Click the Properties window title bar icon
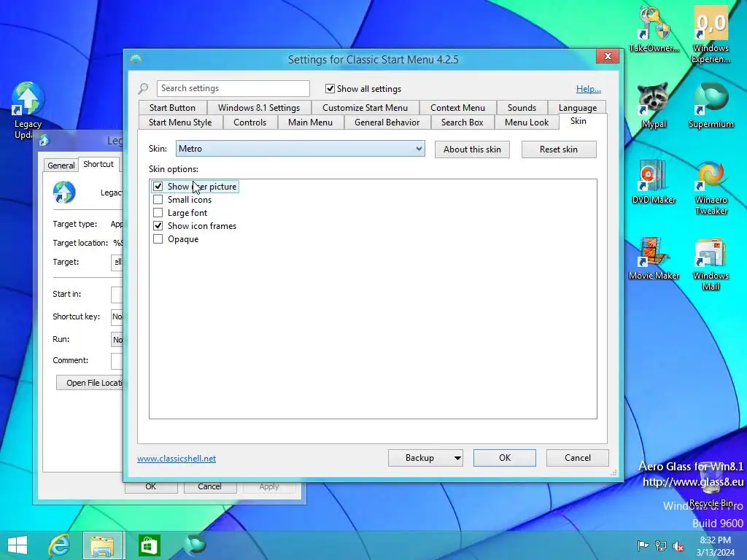Screen dimensions: 747x560 [x=44, y=141]
